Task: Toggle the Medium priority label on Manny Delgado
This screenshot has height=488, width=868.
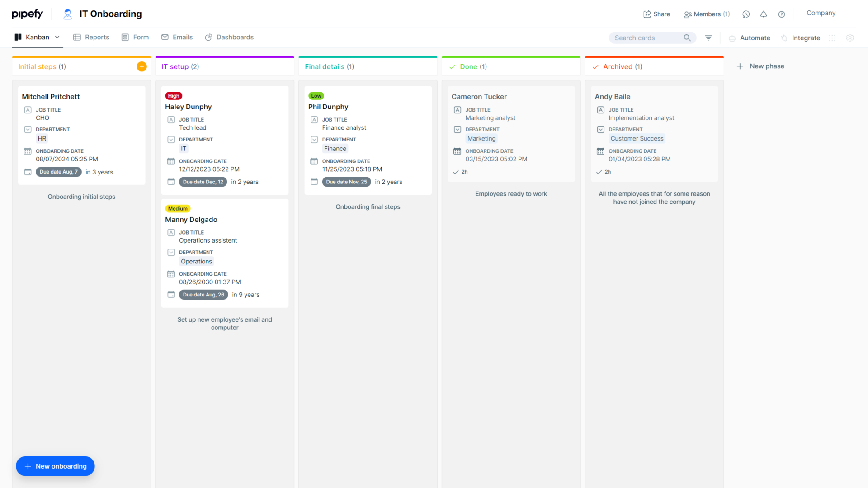Action: (x=178, y=208)
